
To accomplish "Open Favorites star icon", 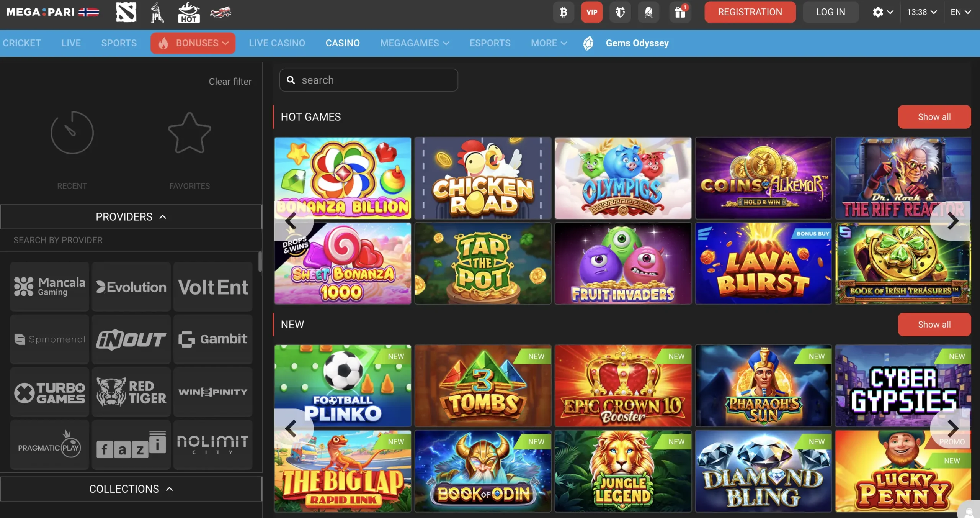I will (x=189, y=133).
